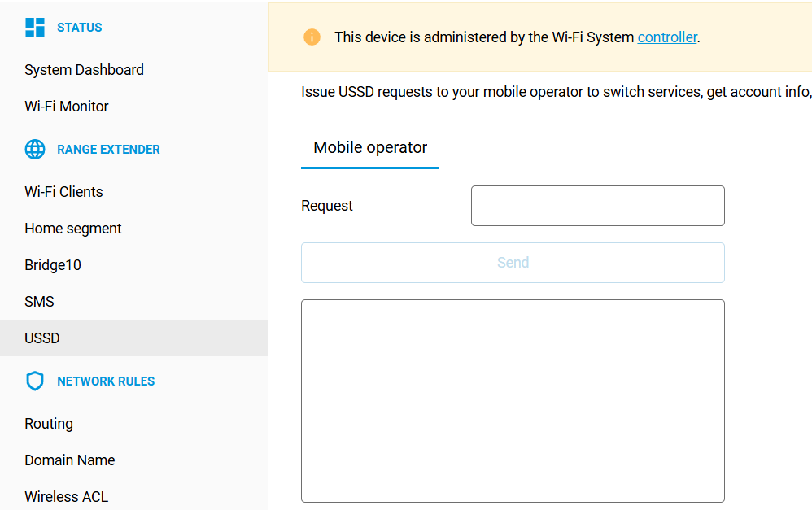Click inside the Request input field
This screenshot has height=510, width=812.
pyautogui.click(x=597, y=205)
